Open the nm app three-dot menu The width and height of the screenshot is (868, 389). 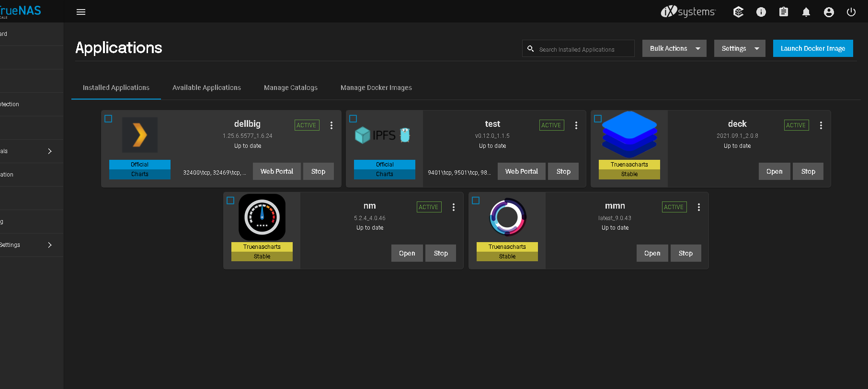pos(454,207)
